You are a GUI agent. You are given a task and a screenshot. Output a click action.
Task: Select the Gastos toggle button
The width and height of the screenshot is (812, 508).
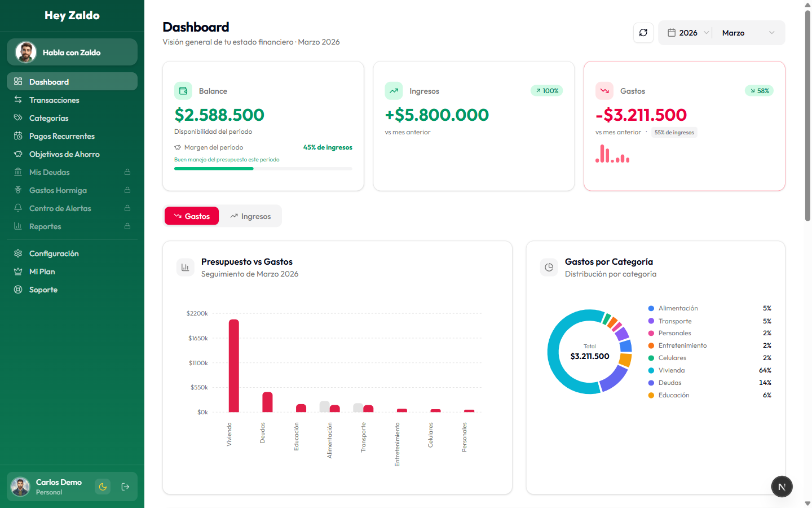(x=191, y=216)
